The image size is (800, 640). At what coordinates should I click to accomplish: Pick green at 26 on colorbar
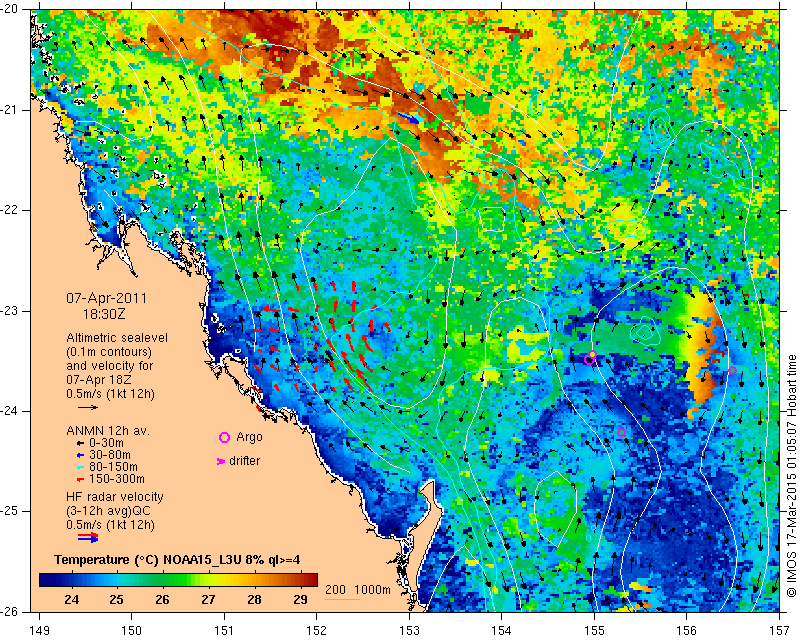point(162,580)
